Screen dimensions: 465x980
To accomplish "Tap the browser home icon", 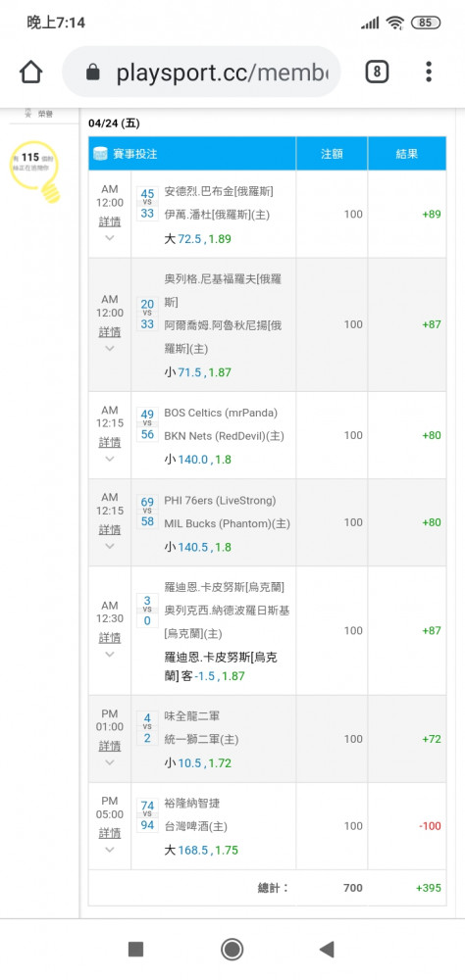I will click(30, 72).
